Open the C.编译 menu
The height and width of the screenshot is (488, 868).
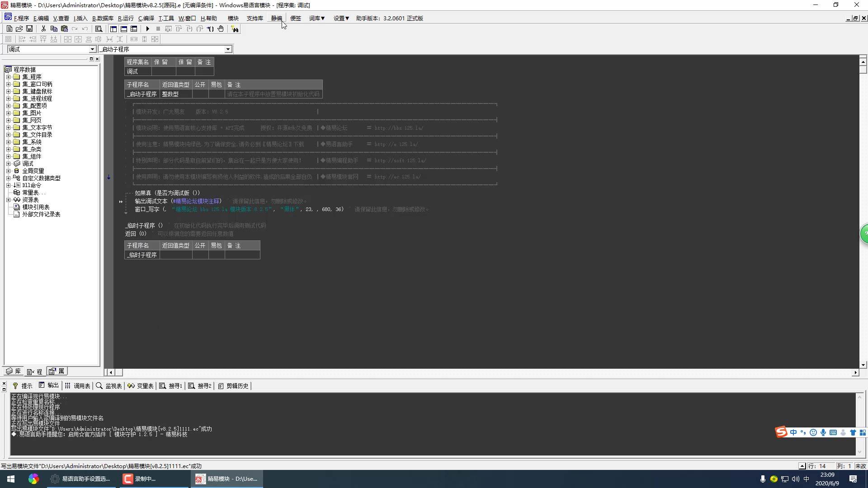pyautogui.click(x=146, y=18)
